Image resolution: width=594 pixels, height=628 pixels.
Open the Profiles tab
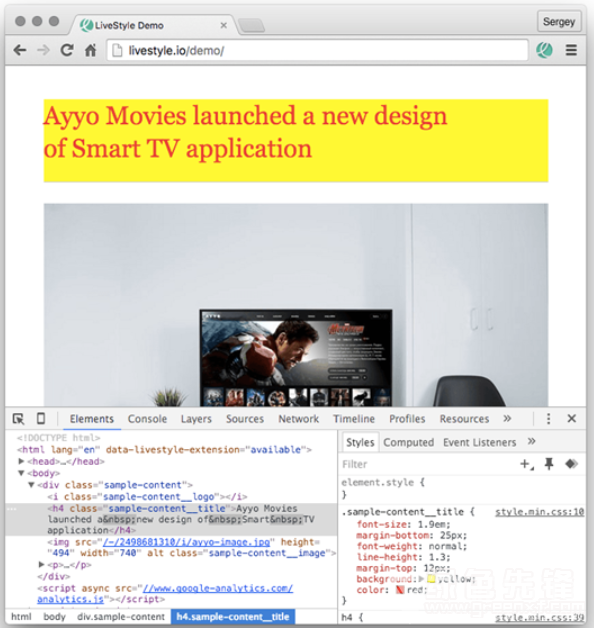point(407,419)
